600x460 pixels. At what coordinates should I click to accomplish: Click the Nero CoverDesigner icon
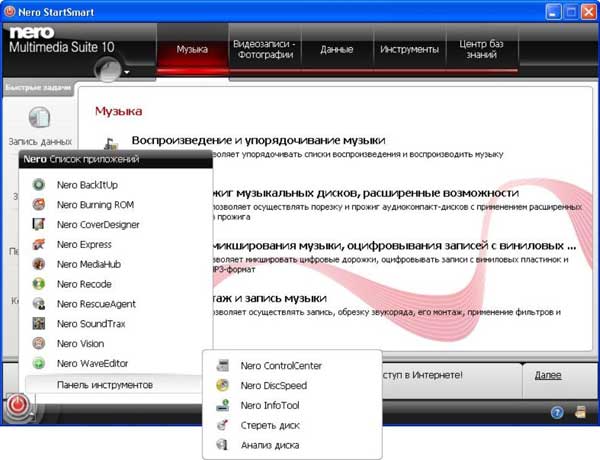tap(39, 224)
